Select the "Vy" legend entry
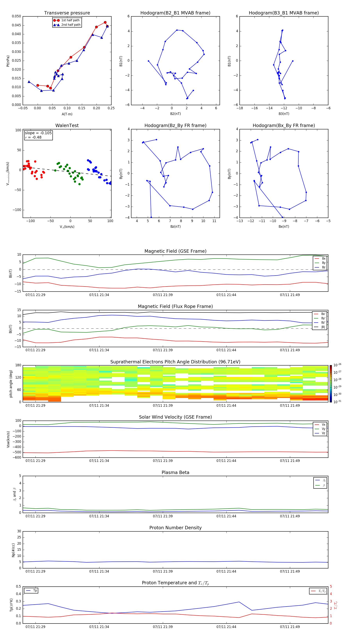 [320, 429]
